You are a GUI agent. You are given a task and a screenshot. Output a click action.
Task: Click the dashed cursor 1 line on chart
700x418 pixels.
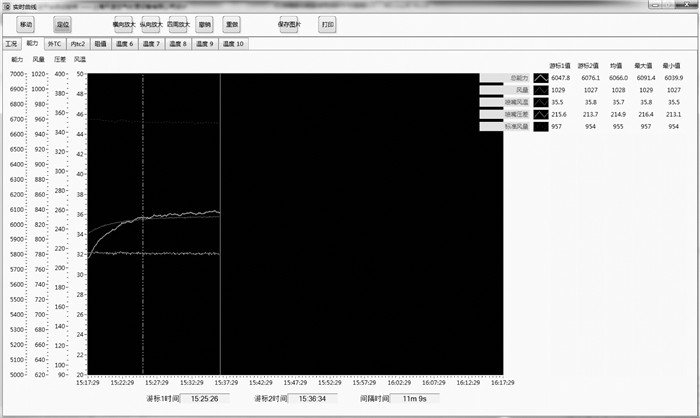click(x=143, y=223)
